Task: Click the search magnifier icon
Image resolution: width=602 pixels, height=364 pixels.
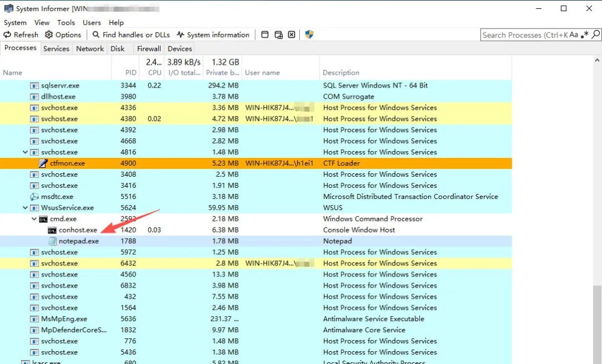Action: point(596,35)
